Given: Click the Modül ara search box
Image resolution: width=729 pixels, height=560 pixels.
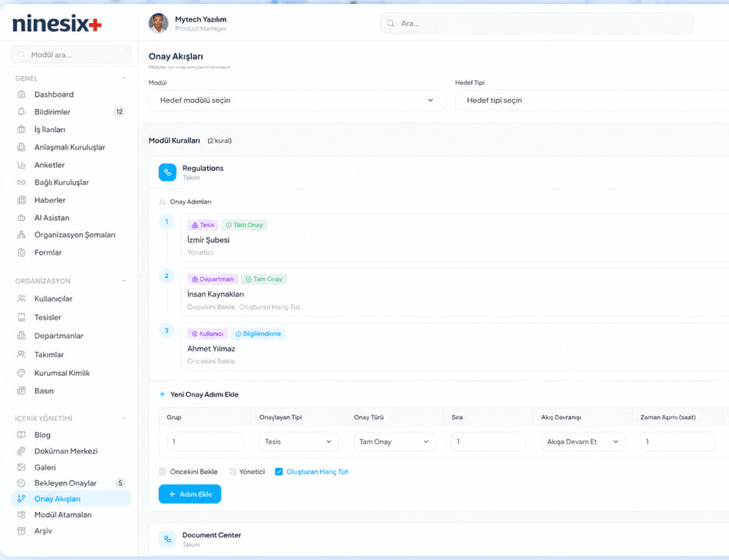Looking at the screenshot, I should click(x=71, y=54).
